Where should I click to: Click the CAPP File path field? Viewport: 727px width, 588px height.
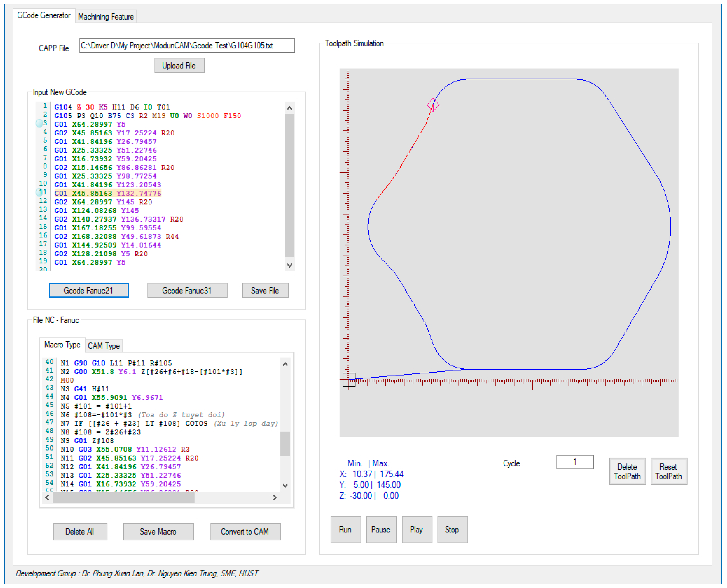(x=187, y=45)
